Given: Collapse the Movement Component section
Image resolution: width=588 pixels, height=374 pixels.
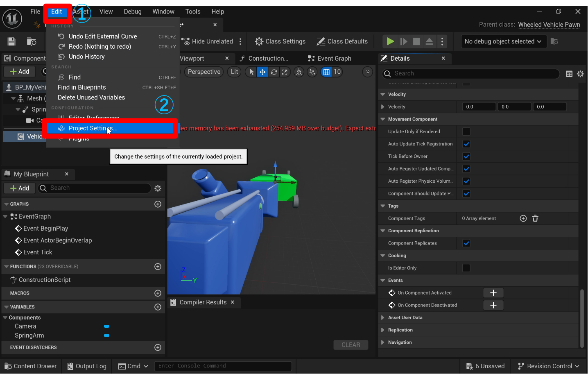Looking at the screenshot, I should coord(383,119).
